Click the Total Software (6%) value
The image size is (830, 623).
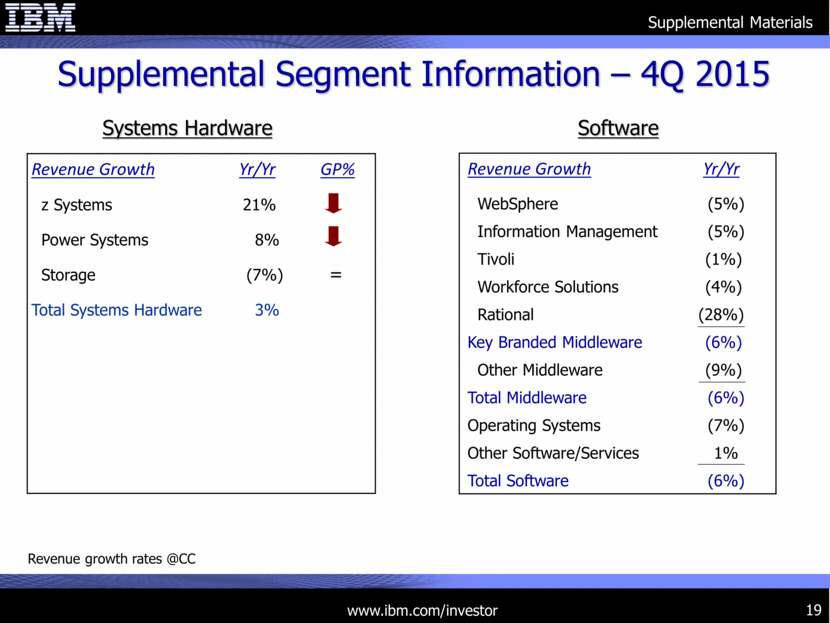click(x=726, y=481)
